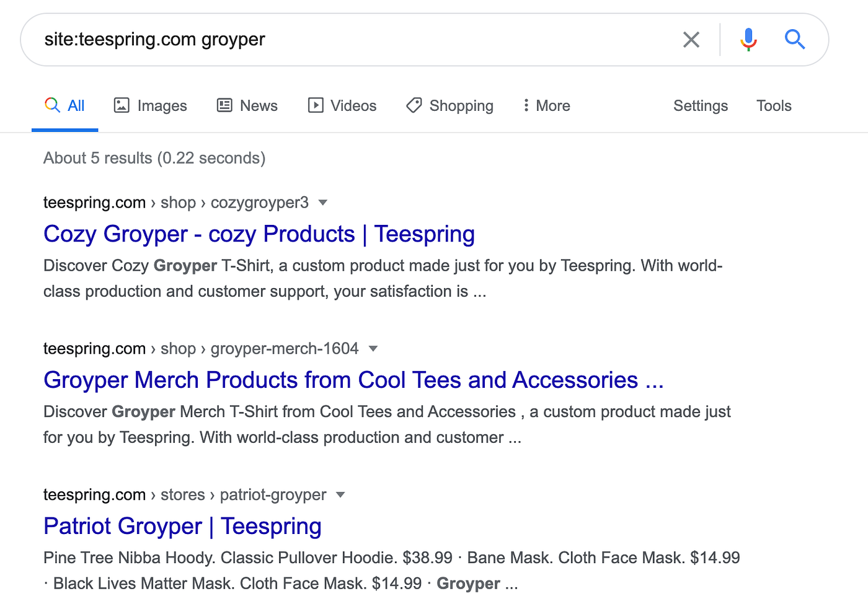The height and width of the screenshot is (604, 868).
Task: Start voice search with microphone icon
Action: tap(748, 40)
